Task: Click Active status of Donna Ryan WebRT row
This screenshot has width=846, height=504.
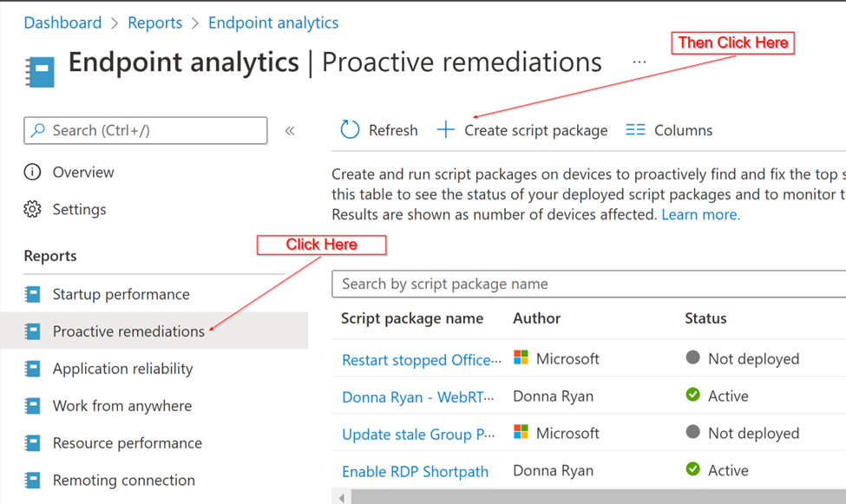Action: tap(728, 396)
